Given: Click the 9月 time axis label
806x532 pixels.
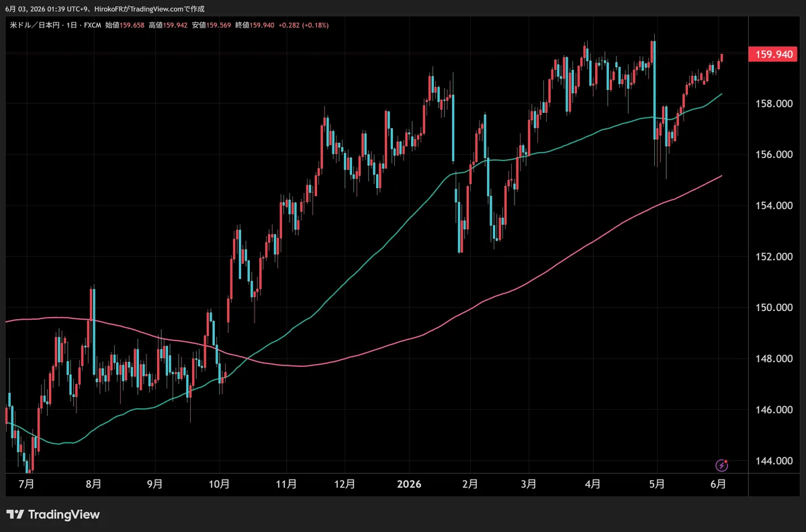Looking at the screenshot, I should click(155, 483).
